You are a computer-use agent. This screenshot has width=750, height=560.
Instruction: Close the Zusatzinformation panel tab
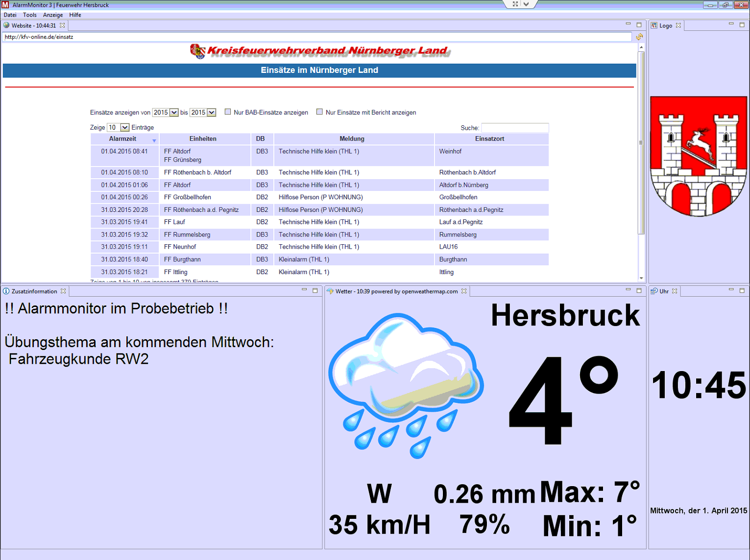[x=63, y=291]
